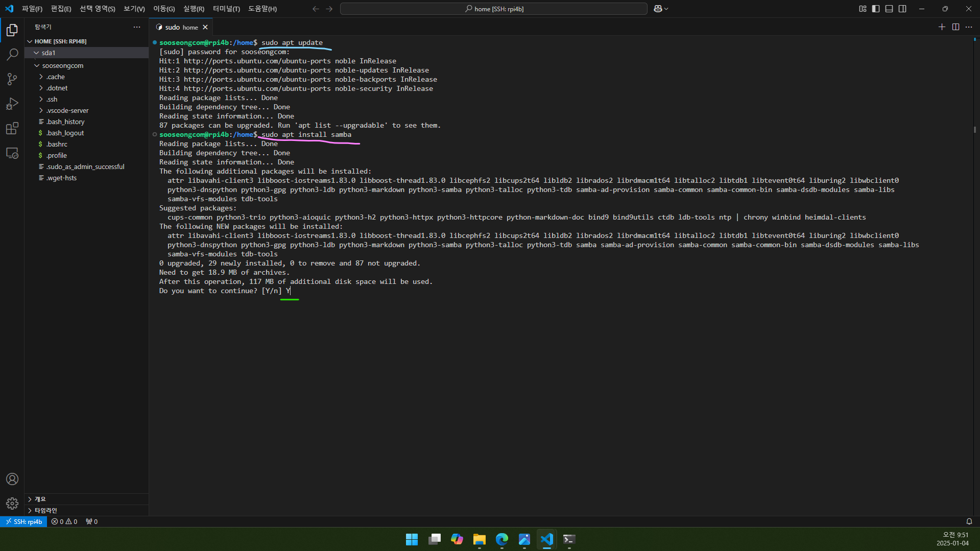Image resolution: width=980 pixels, height=551 pixels.
Task: Open .bash_history file
Action: tap(86, 122)
